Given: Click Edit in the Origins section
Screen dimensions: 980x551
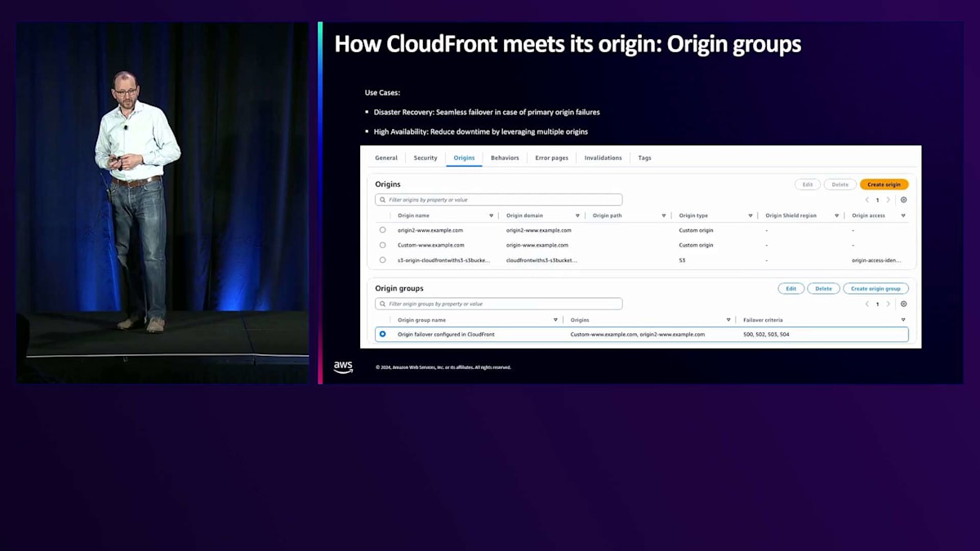Looking at the screenshot, I should click(808, 184).
